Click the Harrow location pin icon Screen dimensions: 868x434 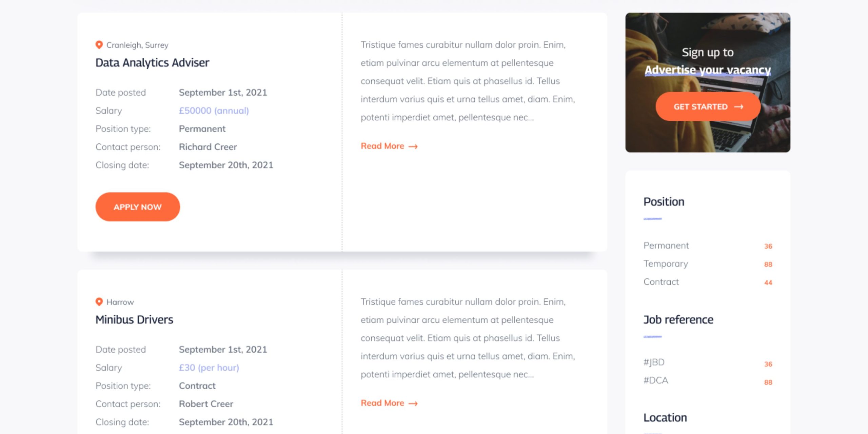[99, 302]
